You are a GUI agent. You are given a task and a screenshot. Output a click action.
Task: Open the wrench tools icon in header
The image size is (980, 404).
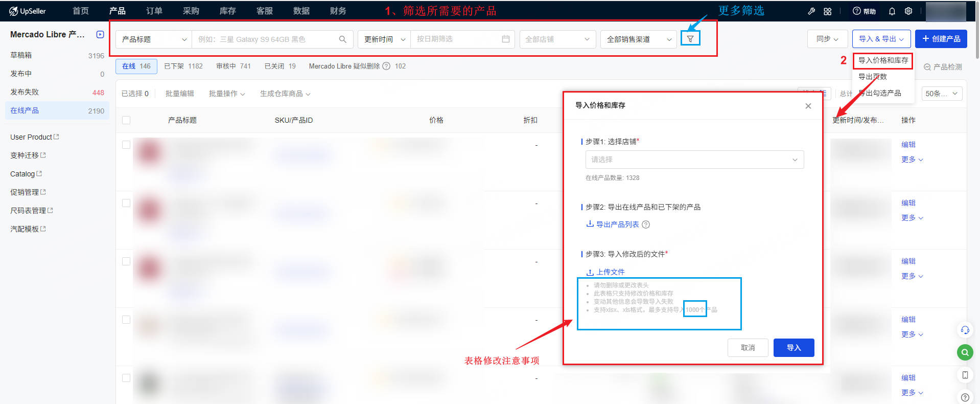click(811, 11)
